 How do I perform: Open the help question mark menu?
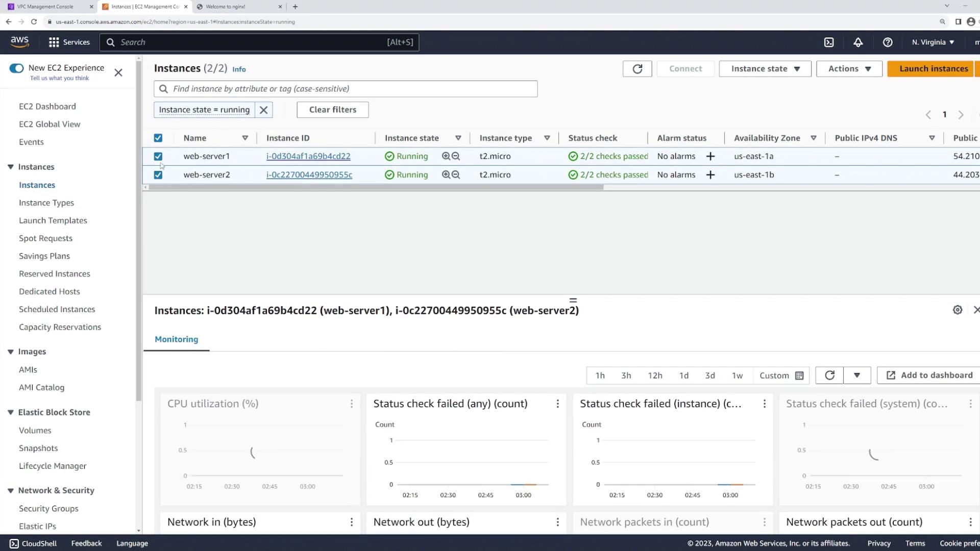click(x=888, y=42)
